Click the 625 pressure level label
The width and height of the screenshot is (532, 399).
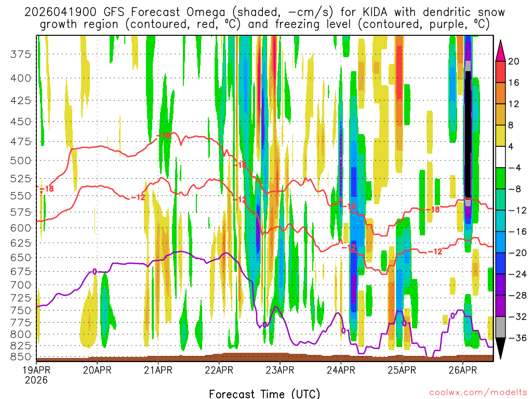point(21,243)
